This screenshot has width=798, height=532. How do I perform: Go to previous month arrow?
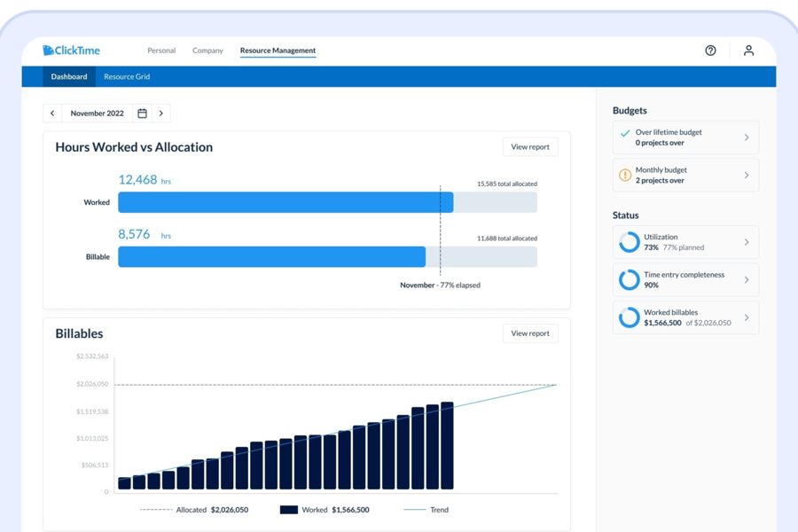52,113
